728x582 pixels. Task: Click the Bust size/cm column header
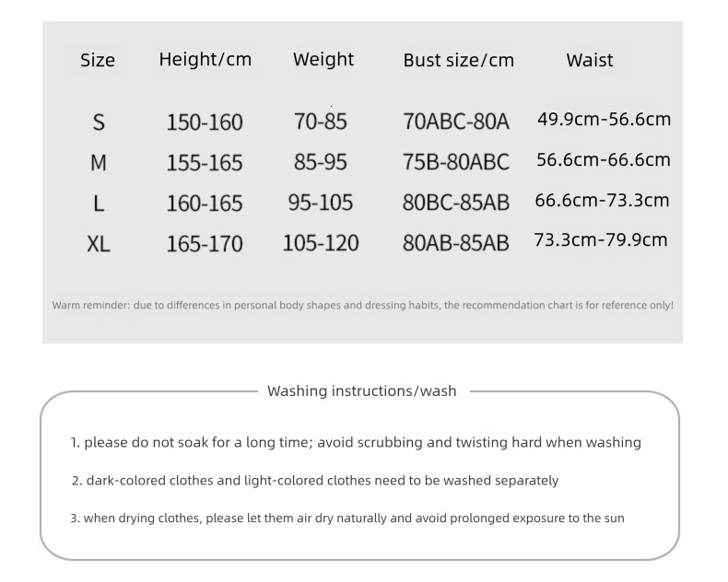(458, 61)
